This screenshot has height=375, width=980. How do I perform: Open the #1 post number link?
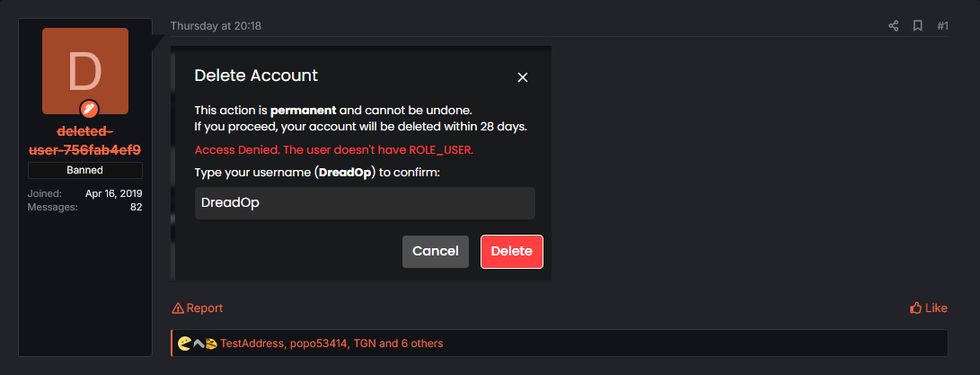(x=942, y=26)
